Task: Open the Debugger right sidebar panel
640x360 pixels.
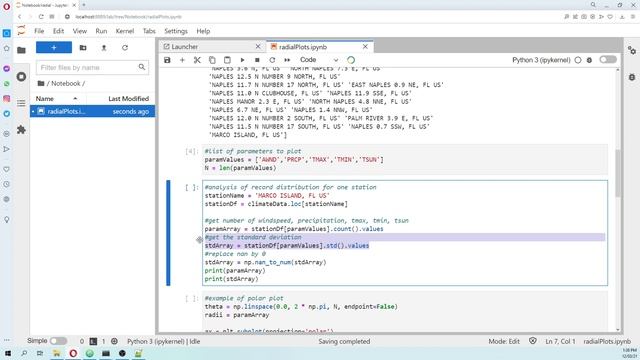Action: coord(632,77)
